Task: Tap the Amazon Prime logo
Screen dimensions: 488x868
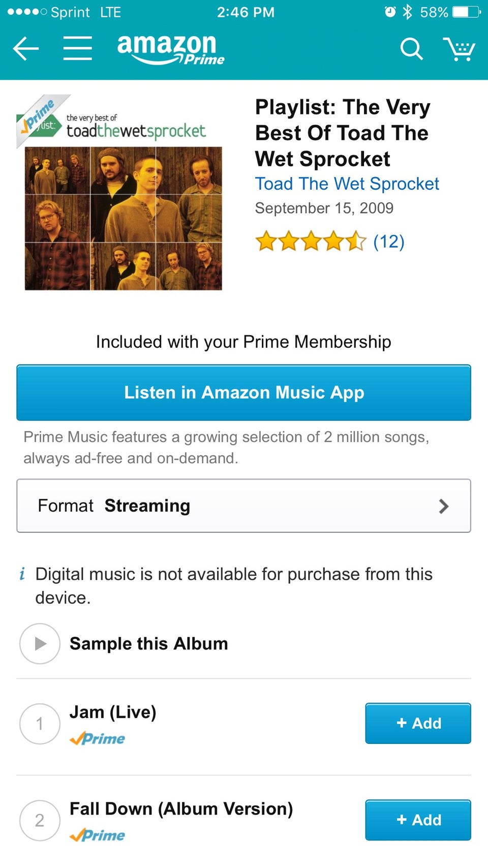Action: click(170, 49)
